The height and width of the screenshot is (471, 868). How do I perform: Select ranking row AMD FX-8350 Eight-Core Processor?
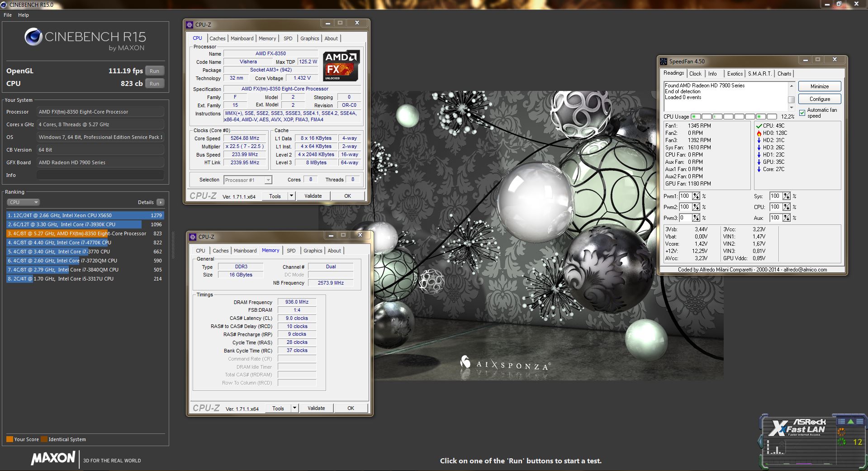(85, 233)
